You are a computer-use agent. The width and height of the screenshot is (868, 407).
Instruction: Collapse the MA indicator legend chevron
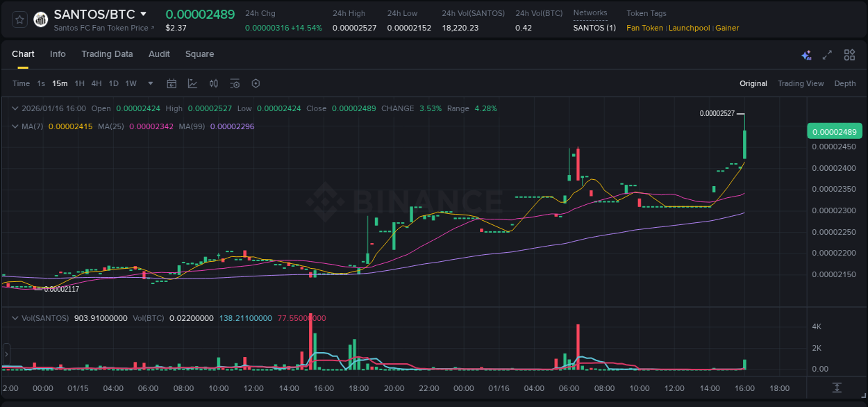[x=15, y=126]
